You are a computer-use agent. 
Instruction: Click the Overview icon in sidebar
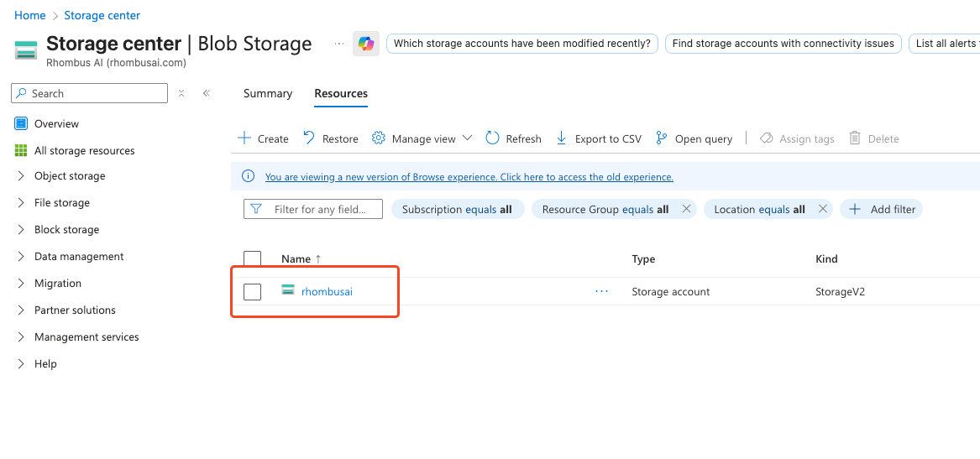[x=21, y=123]
